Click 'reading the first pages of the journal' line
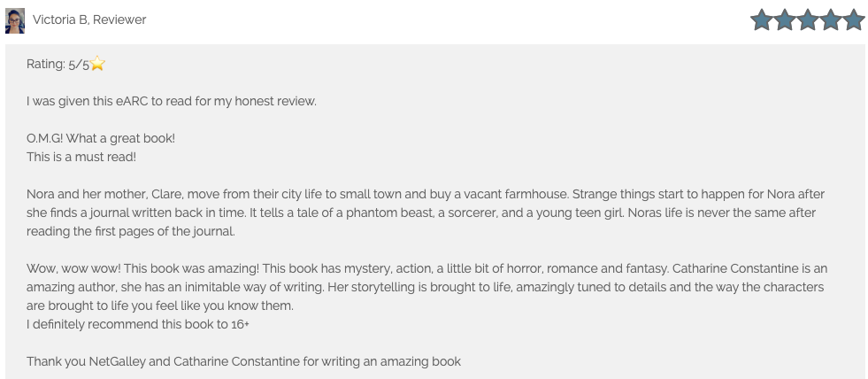Image resolution: width=868 pixels, height=379 pixels. 131,232
